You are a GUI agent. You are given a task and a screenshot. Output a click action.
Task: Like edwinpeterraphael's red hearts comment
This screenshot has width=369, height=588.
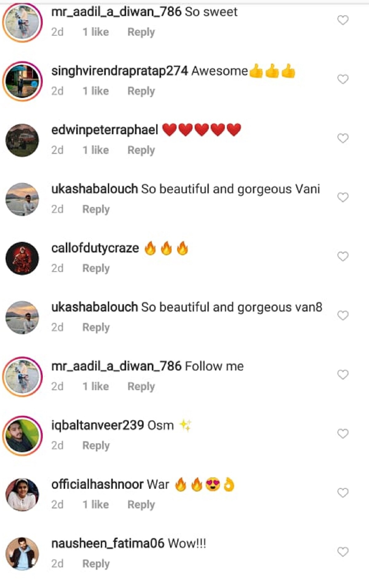[343, 138]
